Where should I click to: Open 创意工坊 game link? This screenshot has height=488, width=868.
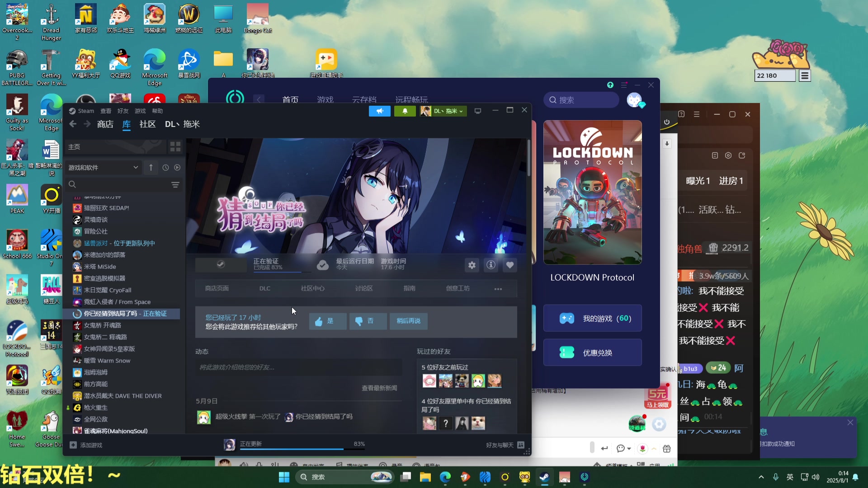458,288
